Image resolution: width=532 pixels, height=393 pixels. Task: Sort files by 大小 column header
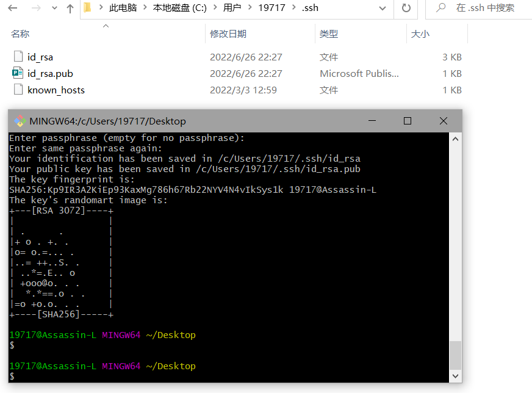point(420,34)
